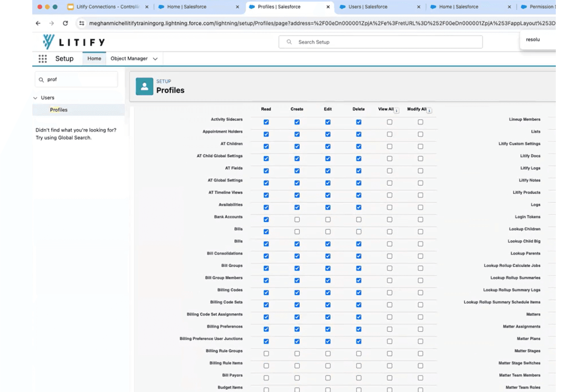Click inside the Search Setup field

point(381,42)
